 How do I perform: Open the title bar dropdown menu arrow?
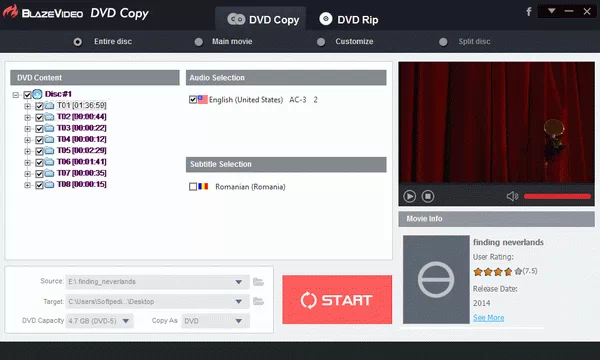[551, 11]
